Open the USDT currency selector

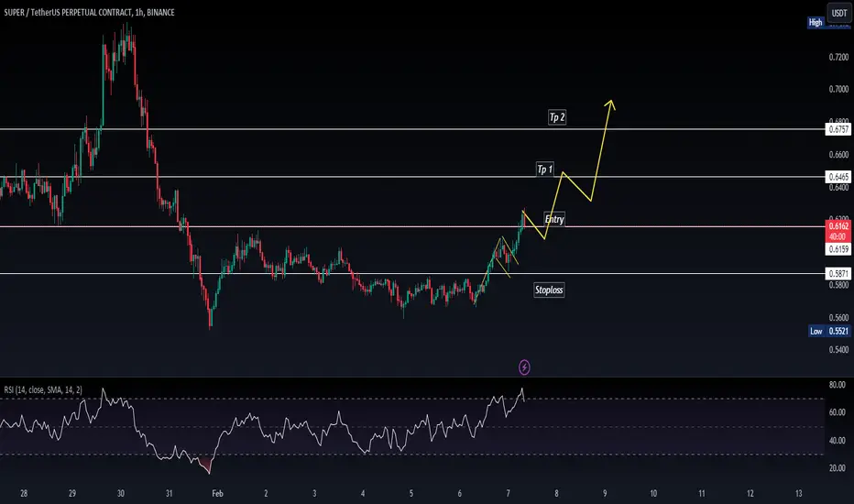point(838,13)
